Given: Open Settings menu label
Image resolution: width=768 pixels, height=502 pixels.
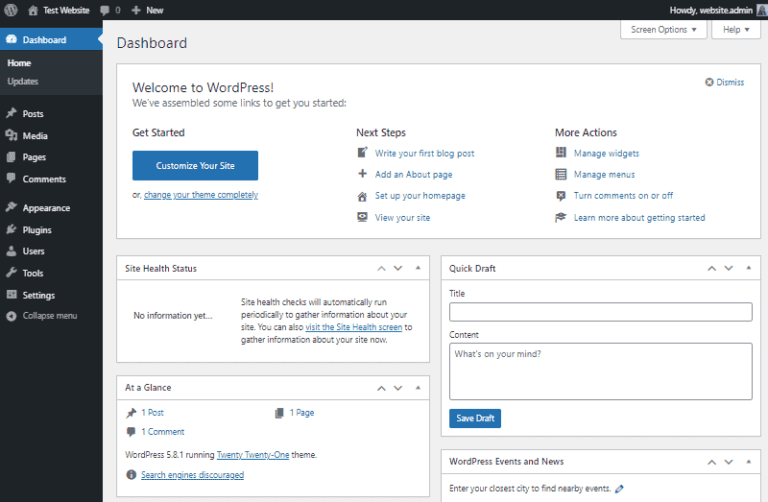Looking at the screenshot, I should 39,295.
